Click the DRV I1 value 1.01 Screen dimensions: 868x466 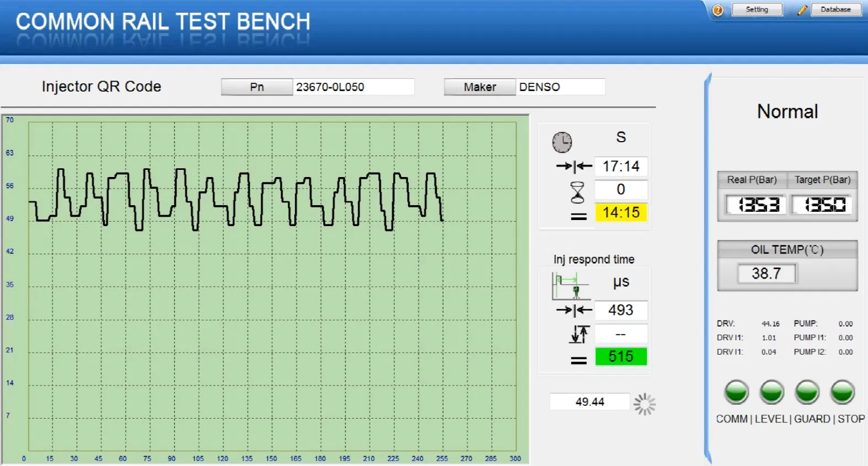click(769, 338)
